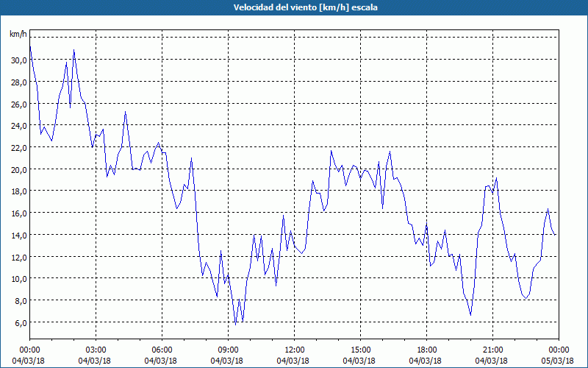Click the 12:00 time axis label
This screenshot has height=368, width=588.
click(295, 350)
